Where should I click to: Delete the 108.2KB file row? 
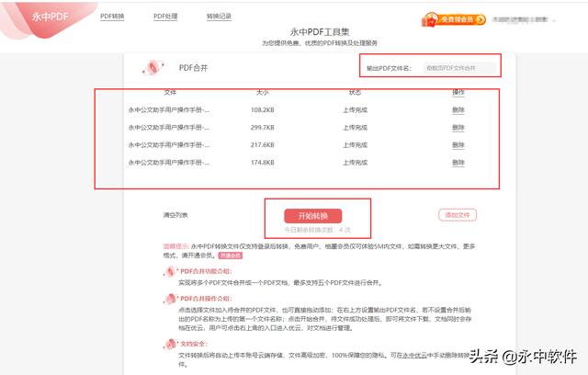[x=458, y=110]
